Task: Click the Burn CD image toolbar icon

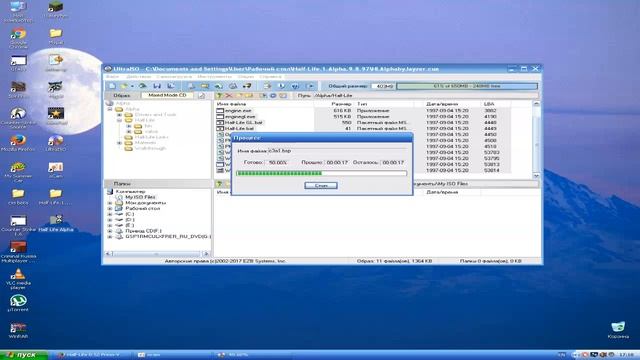Action: [233, 86]
